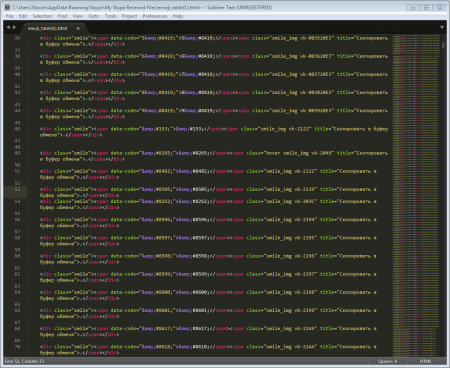Image resolution: width=450 pixels, height=368 pixels.
Task: Click class vk-203C on line 54
Action: (x=306, y=201)
